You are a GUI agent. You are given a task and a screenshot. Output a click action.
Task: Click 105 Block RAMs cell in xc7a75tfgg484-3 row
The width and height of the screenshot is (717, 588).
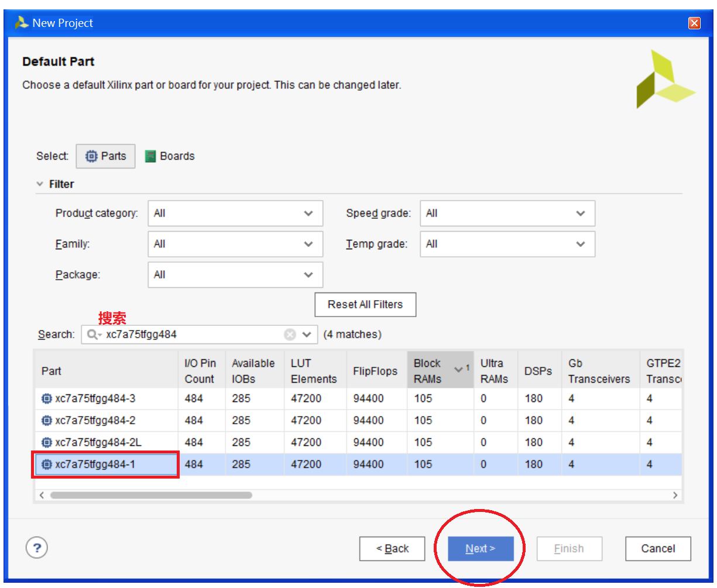pyautogui.click(x=440, y=398)
